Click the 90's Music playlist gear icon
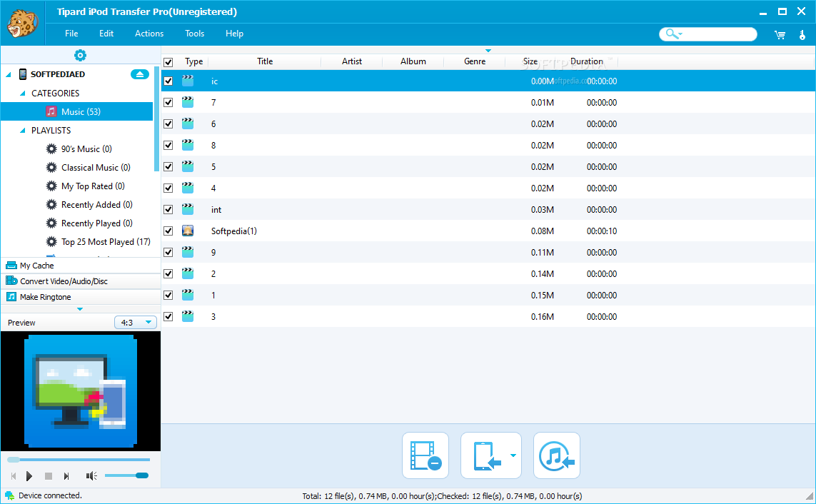The width and height of the screenshot is (816, 504). click(x=51, y=148)
